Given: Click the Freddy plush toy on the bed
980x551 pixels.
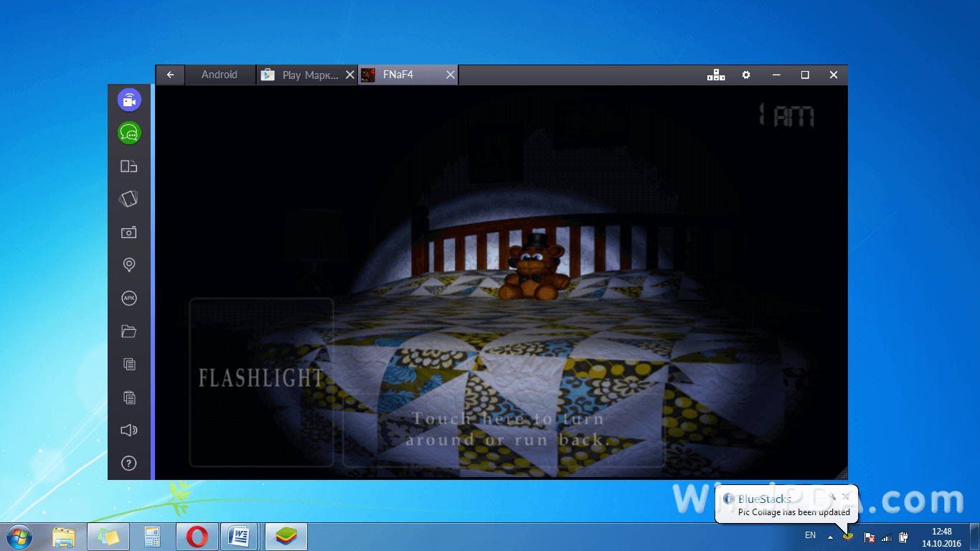Looking at the screenshot, I should pyautogui.click(x=534, y=268).
